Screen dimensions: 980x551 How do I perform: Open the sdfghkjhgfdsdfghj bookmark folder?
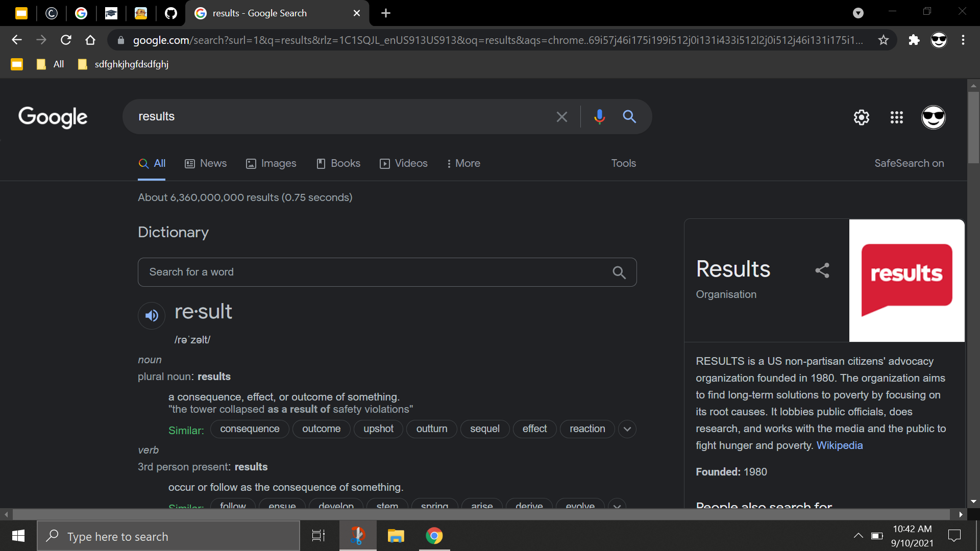123,64
